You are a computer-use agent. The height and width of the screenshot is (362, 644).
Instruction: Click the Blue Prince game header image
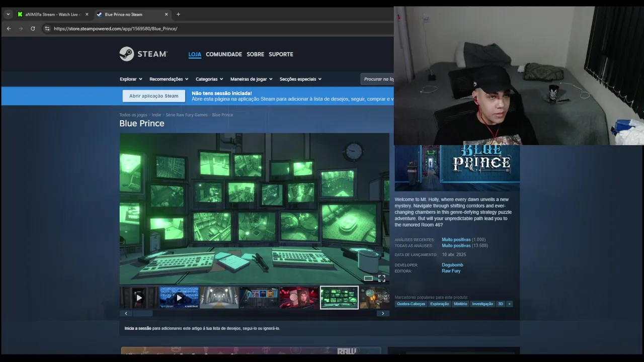pyautogui.click(x=457, y=168)
